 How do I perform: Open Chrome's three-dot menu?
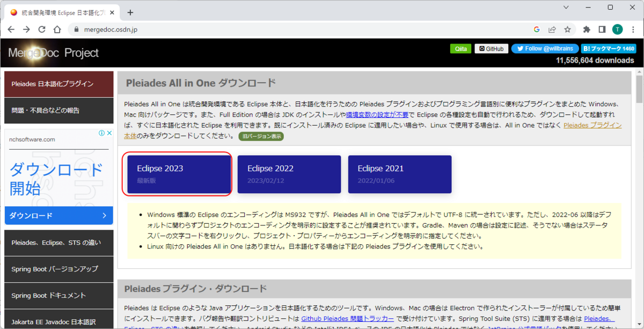[633, 30]
